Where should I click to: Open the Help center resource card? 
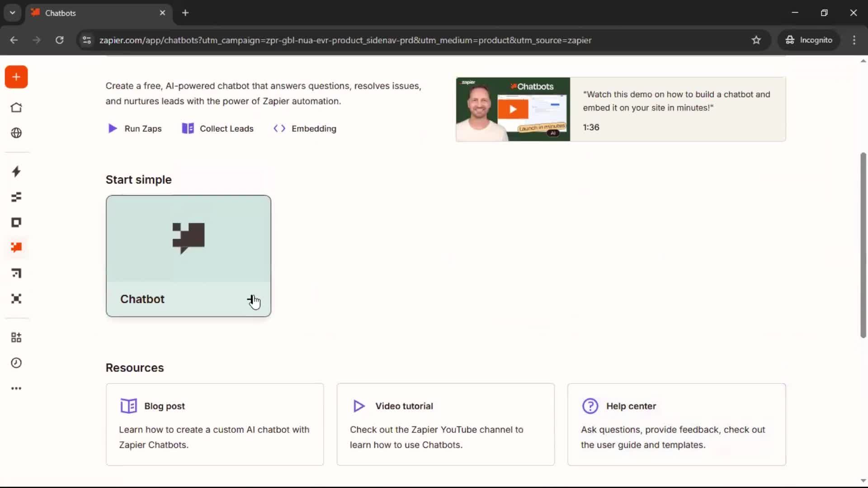[676, 424]
